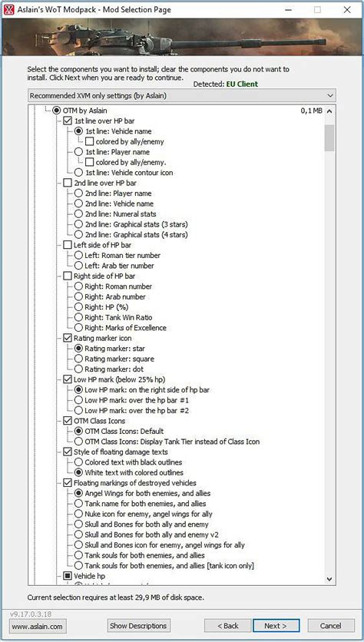This screenshot has height=642, width=364.
Task: Select Rating marker: dot
Action: (78, 369)
